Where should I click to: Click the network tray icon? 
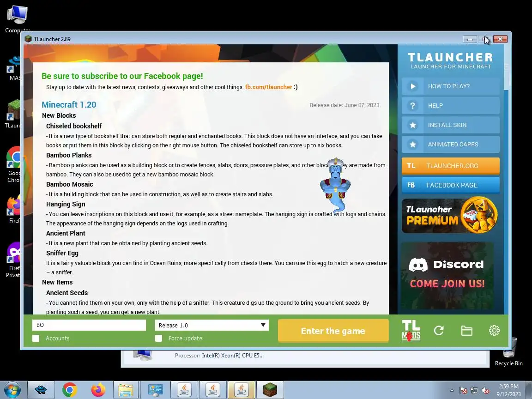(x=474, y=391)
